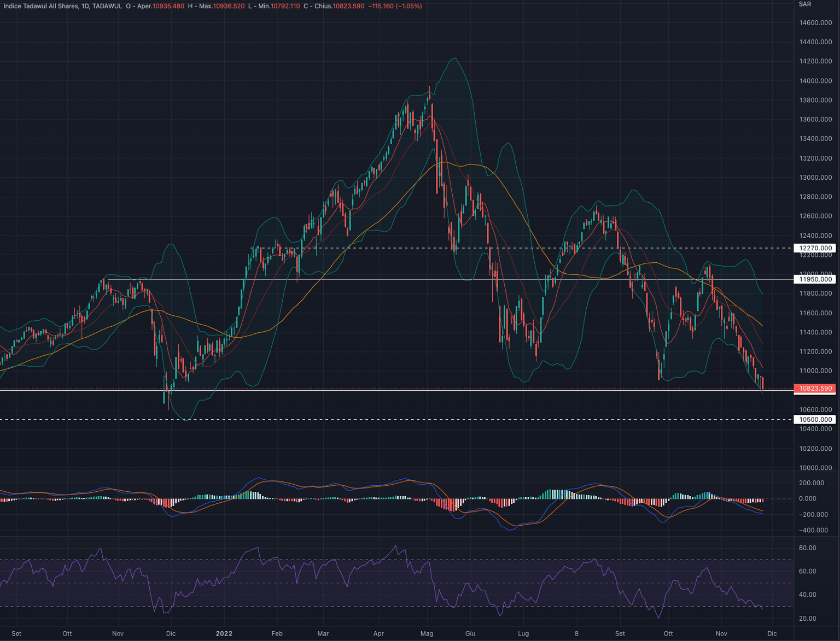Screen dimensions: 840x641
Task: Click the Apr marker on the time axis
Action: tap(378, 634)
